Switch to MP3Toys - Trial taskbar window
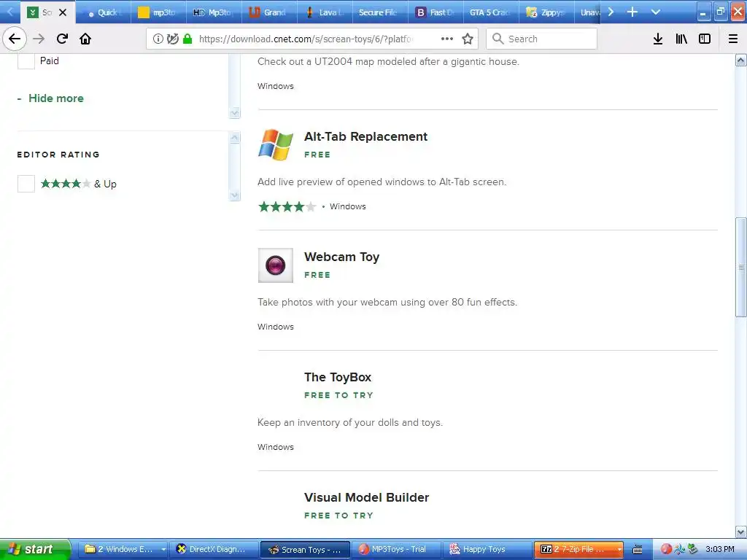Viewport: 747px width, 560px height. (x=398, y=550)
